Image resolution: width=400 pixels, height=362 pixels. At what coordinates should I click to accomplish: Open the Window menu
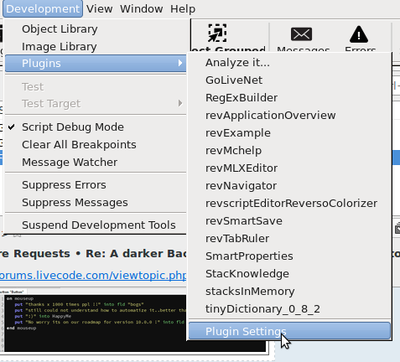click(141, 9)
